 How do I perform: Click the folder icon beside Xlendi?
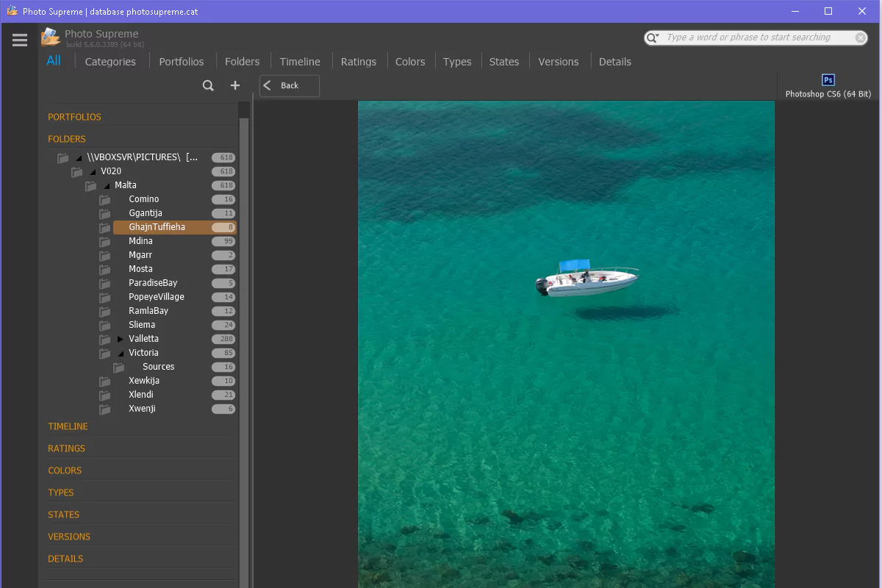point(105,395)
